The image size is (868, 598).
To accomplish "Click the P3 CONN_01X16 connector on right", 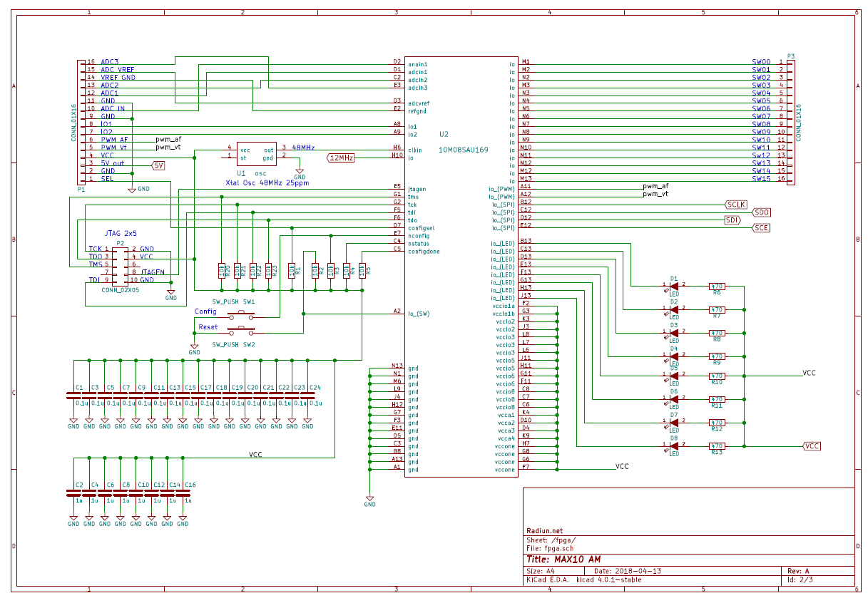I will (790, 121).
